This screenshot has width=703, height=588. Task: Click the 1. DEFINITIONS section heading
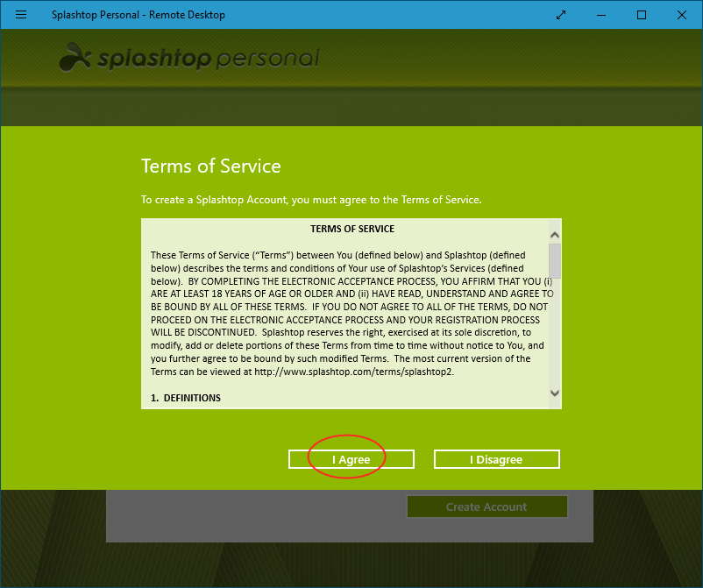point(186,398)
